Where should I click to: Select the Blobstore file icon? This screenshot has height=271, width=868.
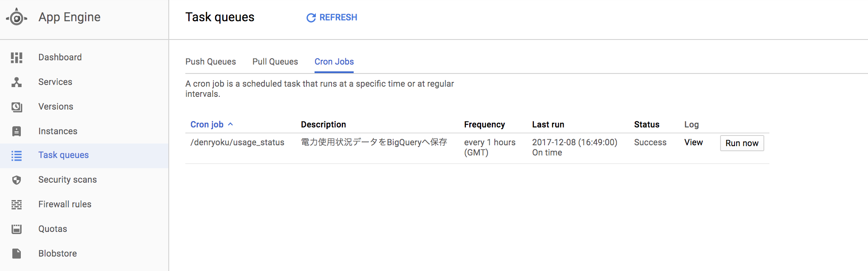tap(17, 254)
